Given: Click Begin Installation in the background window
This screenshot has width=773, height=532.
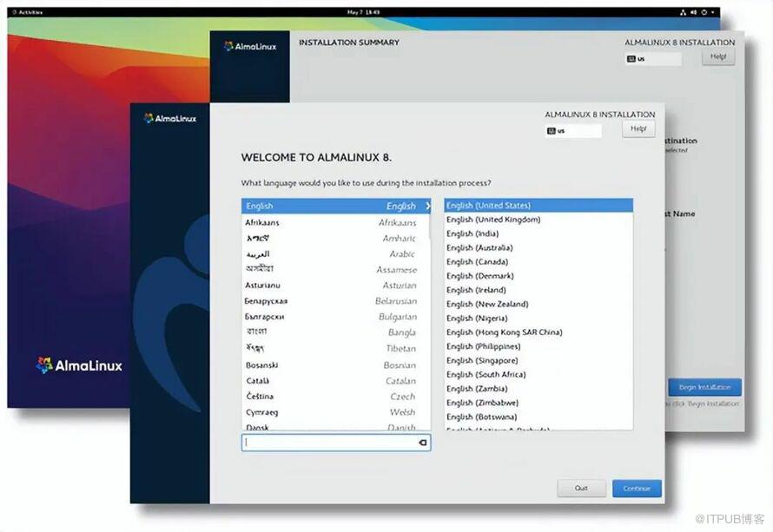Looking at the screenshot, I should point(704,387).
